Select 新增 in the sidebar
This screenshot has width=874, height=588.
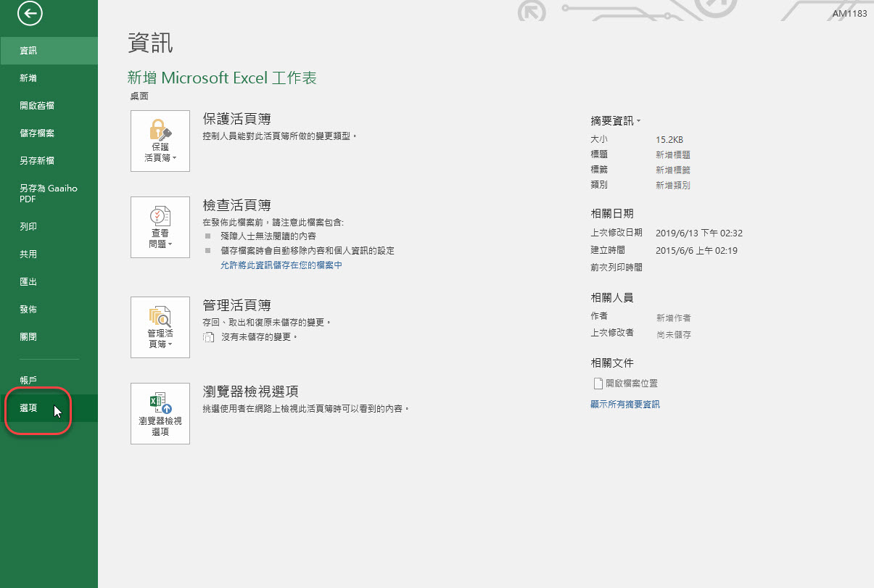click(49, 78)
